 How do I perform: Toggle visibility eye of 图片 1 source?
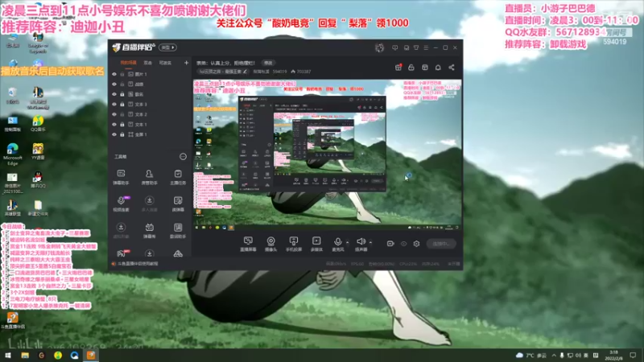[114, 74]
